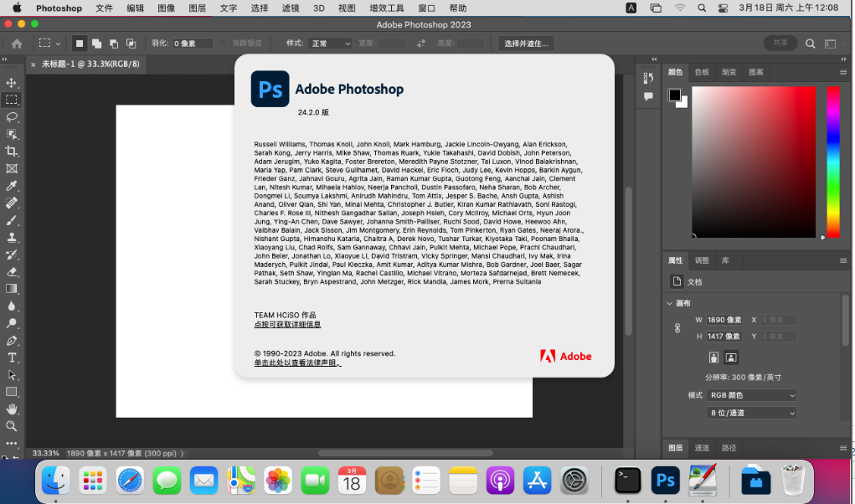This screenshot has width=855, height=504.
Task: Select the Lasso tool
Action: [x=12, y=117]
